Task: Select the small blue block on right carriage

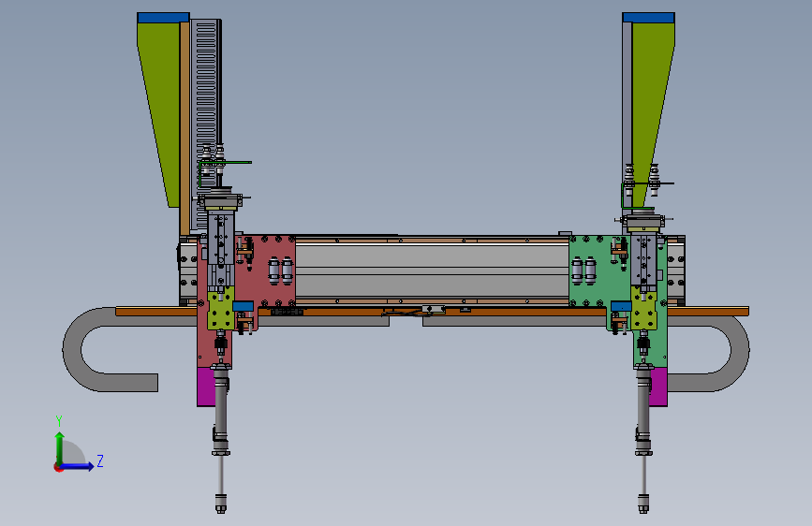Action: 621,306
